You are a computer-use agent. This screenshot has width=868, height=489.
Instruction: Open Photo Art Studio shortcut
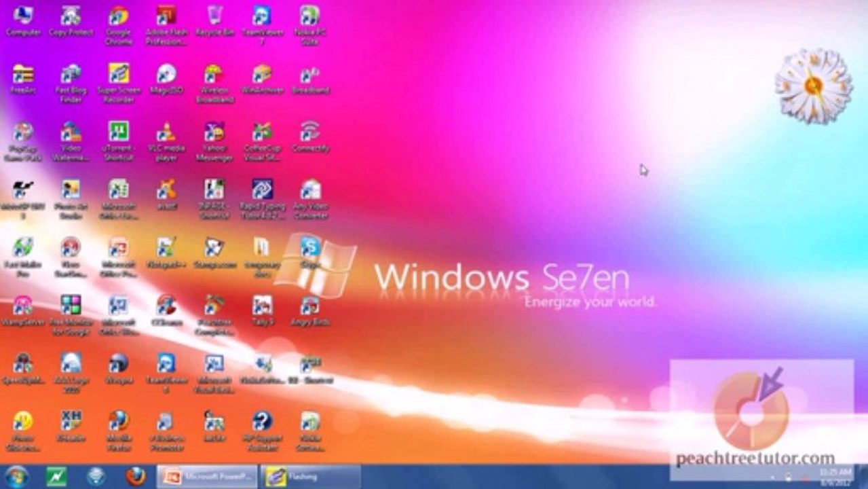pos(71,200)
